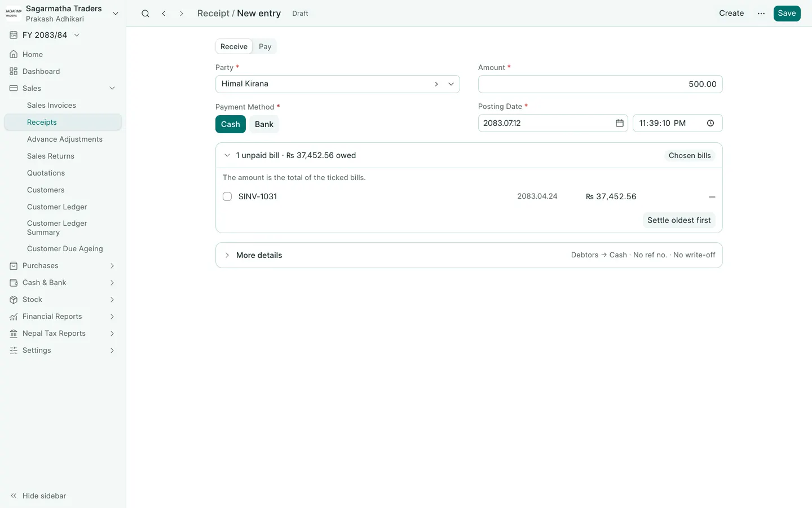Click the Chosen bills button
812x508 pixels.
(x=690, y=156)
